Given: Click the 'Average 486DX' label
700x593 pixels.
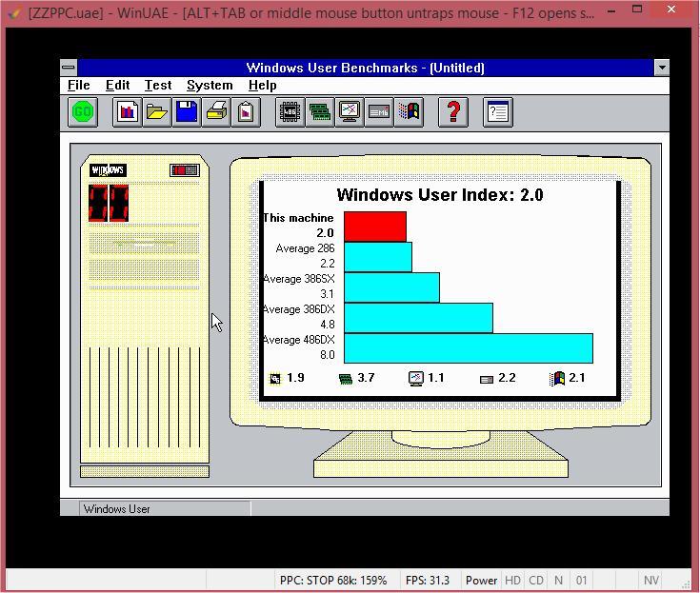Looking at the screenshot, I should tap(299, 340).
